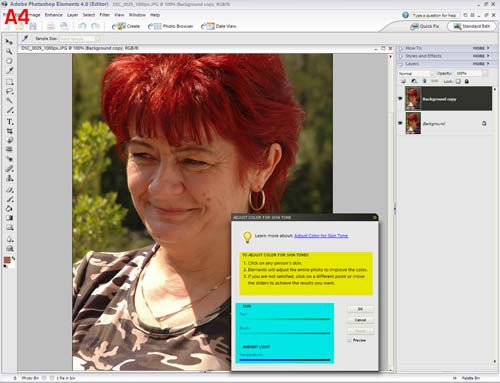Toggle the Preview checkbox
The height and width of the screenshot is (383, 500).
tap(349, 340)
